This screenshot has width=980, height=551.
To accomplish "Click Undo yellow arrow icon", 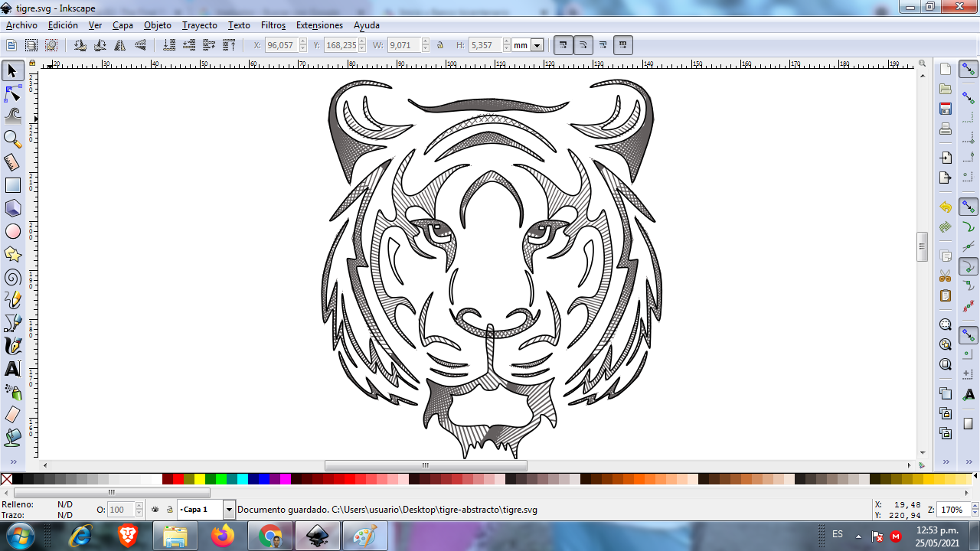I will (946, 207).
